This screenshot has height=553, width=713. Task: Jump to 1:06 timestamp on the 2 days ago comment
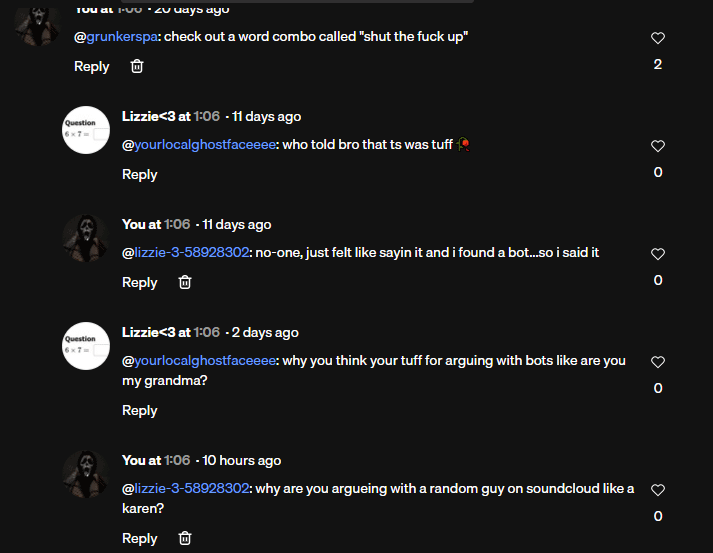coord(207,332)
